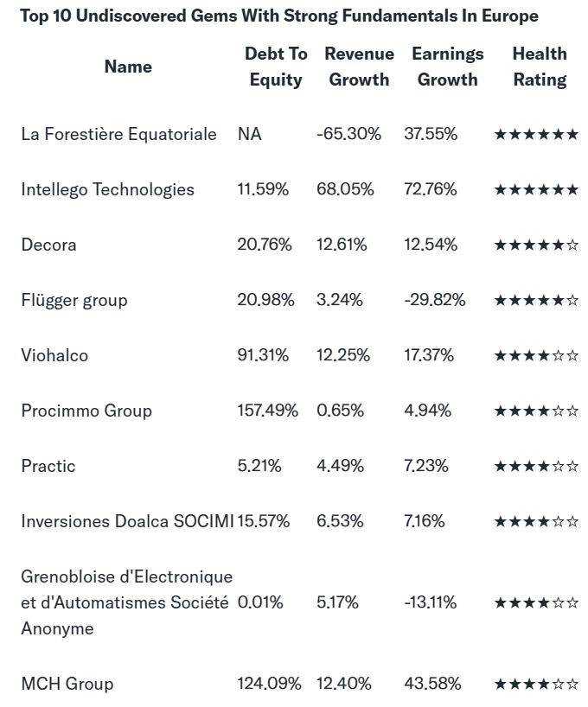Viewport: 588px width, 707px height.
Task: Click the Viohalco company name
Action: tap(54, 355)
